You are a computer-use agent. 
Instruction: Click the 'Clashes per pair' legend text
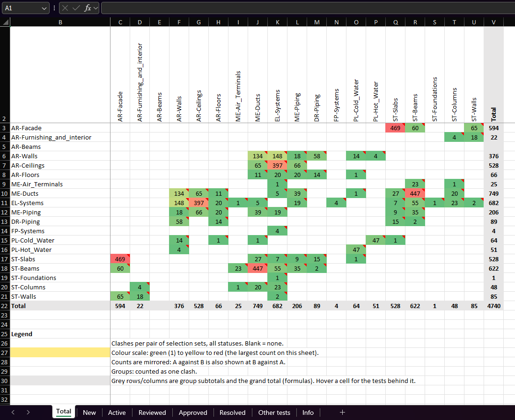(198, 344)
